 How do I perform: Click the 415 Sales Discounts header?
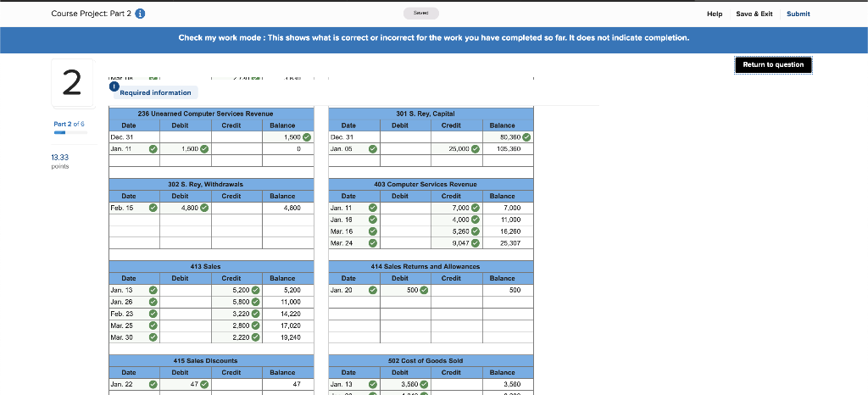[x=211, y=361]
